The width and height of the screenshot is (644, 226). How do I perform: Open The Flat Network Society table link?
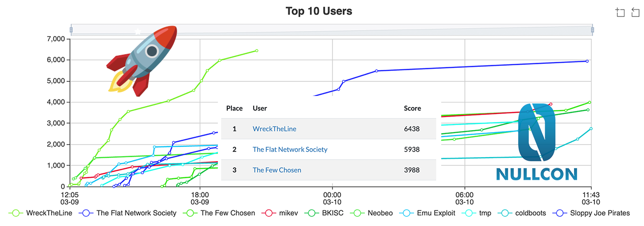tap(290, 150)
